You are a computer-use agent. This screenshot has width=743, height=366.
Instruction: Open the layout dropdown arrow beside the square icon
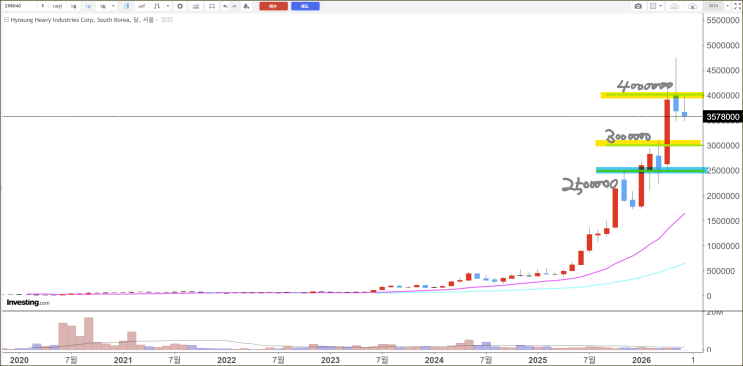point(661,6)
